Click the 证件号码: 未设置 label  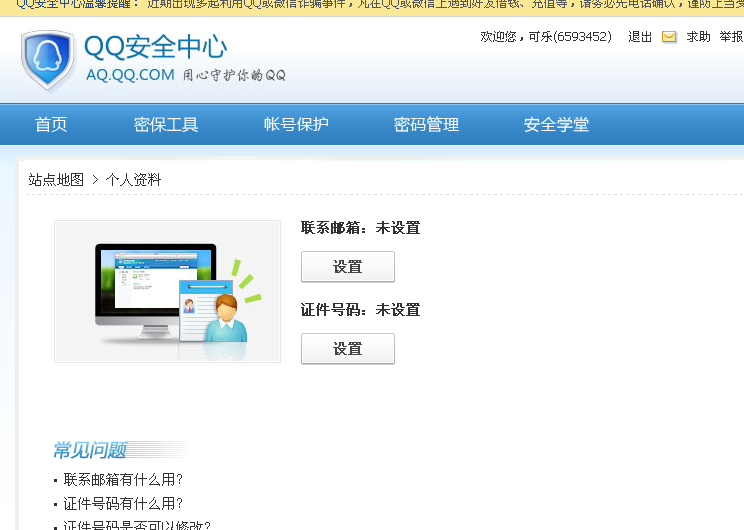[361, 310]
